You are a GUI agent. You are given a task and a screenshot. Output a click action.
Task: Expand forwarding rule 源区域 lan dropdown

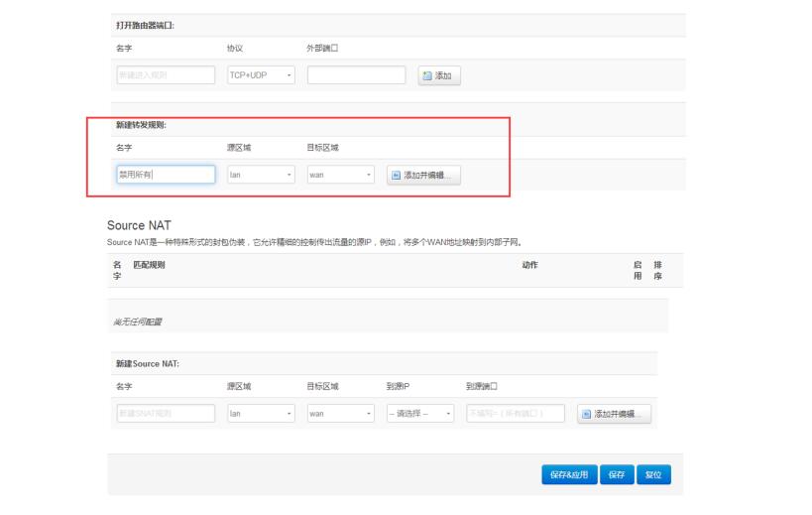(262, 175)
